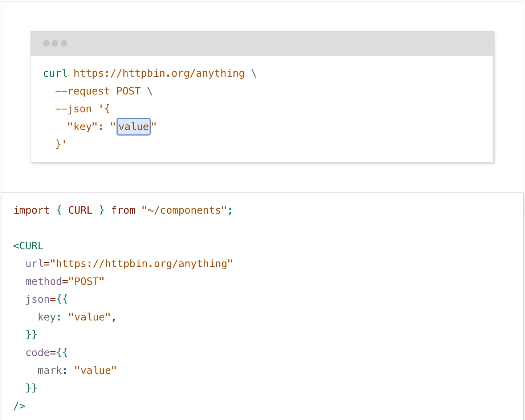Click the method="POST" attribute line

click(65, 281)
